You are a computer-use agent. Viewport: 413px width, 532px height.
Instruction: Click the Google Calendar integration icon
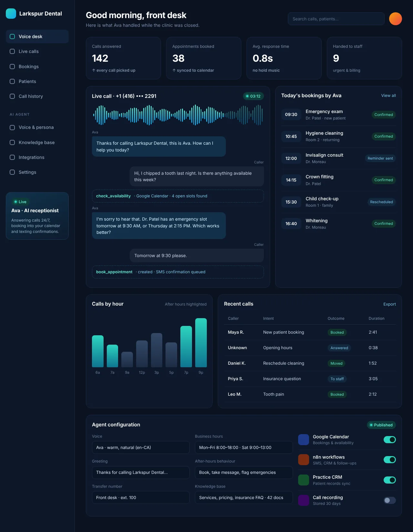[x=304, y=440]
